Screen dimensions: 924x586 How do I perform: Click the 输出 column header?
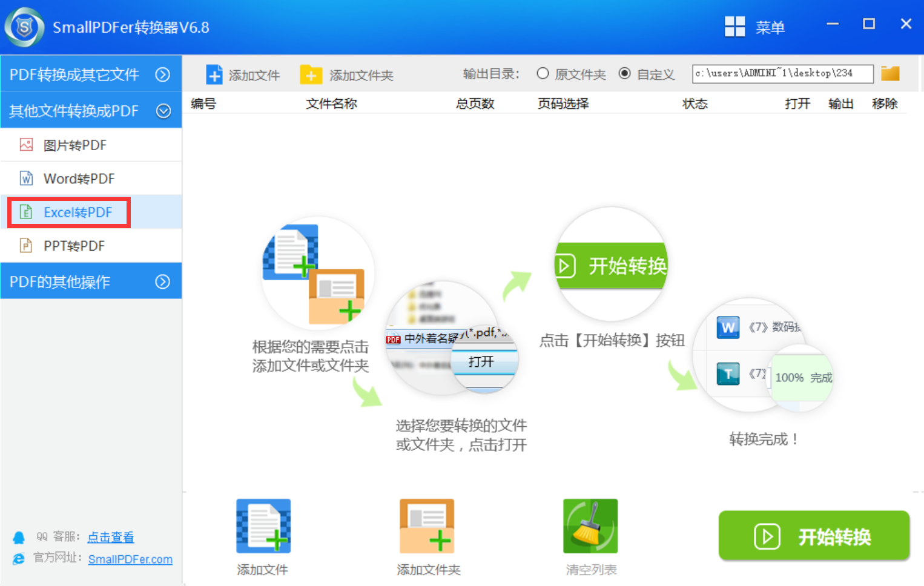point(841,104)
